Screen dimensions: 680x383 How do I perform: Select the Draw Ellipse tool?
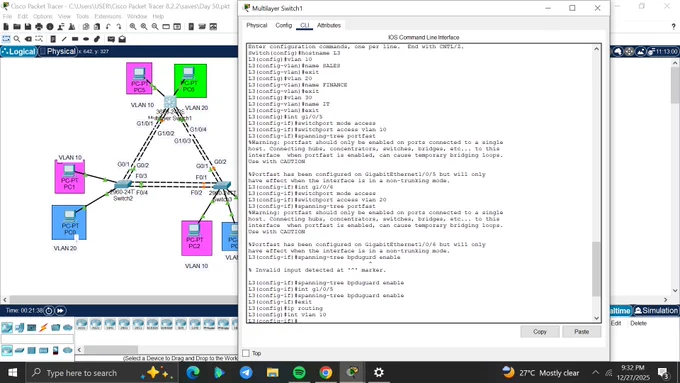tap(86, 39)
